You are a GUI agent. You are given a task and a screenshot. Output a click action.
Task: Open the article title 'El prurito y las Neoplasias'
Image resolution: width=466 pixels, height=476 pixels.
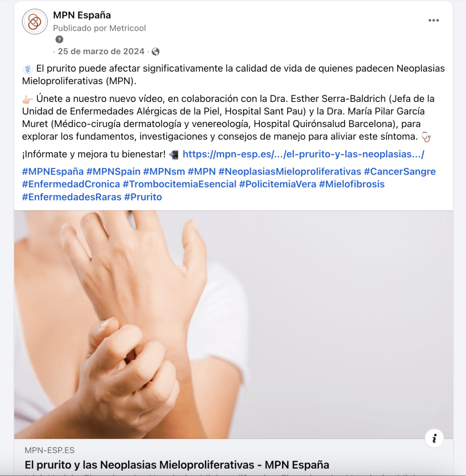click(x=177, y=465)
